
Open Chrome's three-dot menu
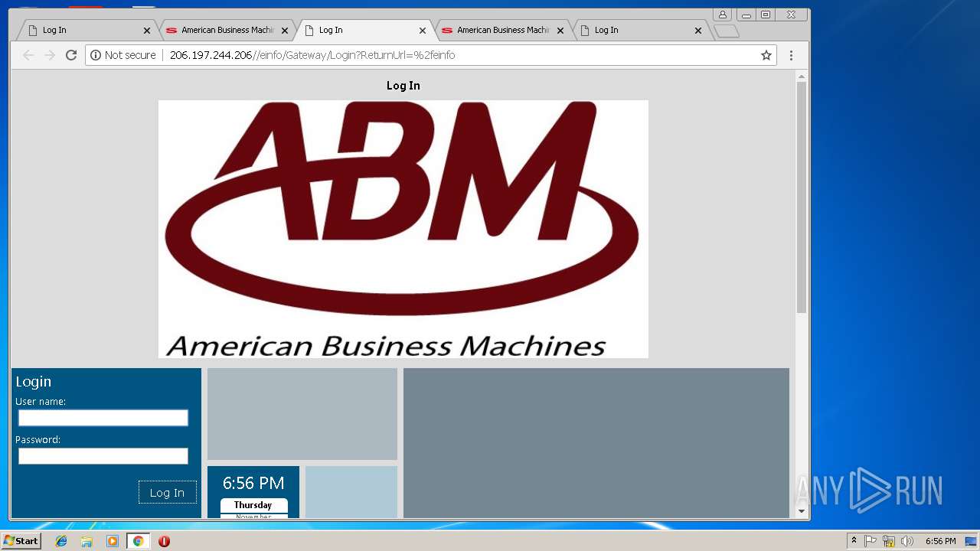(x=791, y=55)
